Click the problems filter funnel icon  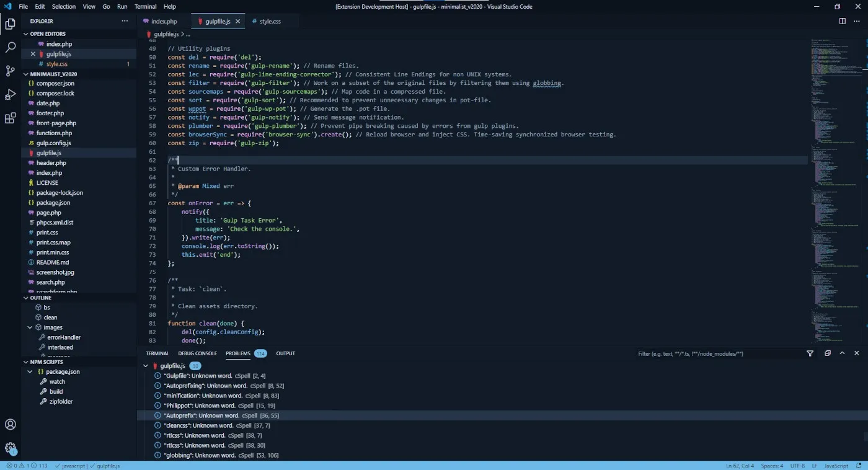tap(810, 353)
